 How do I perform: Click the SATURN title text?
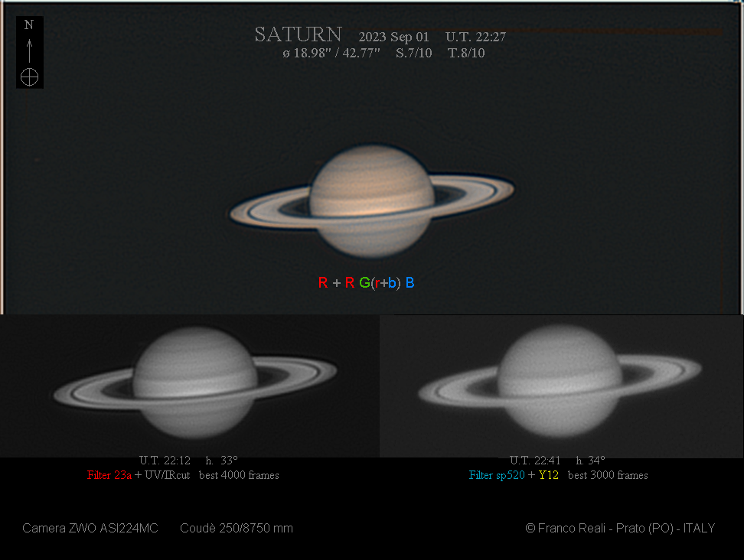coord(298,34)
